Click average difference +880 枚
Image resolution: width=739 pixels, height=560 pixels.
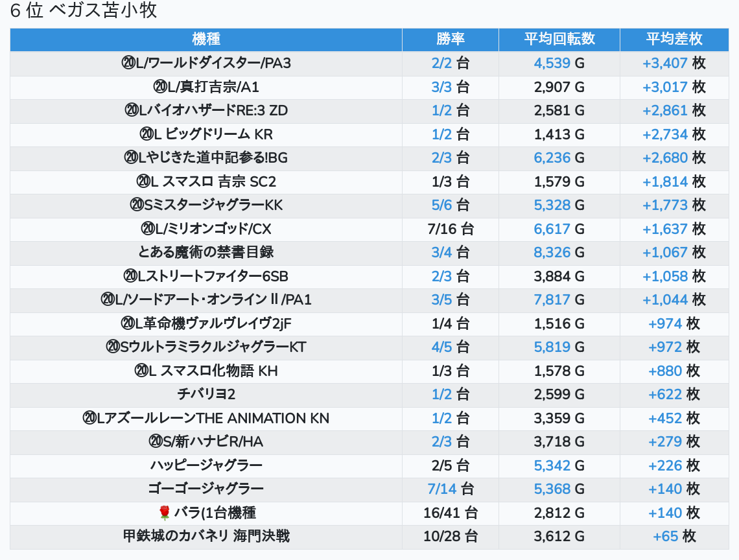(x=674, y=371)
